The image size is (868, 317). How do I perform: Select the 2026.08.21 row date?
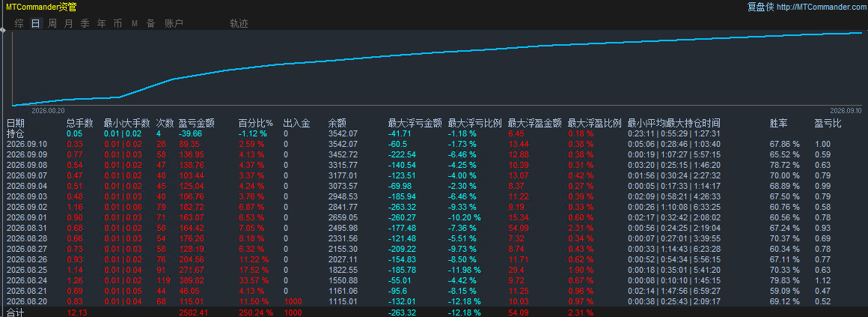[26, 291]
